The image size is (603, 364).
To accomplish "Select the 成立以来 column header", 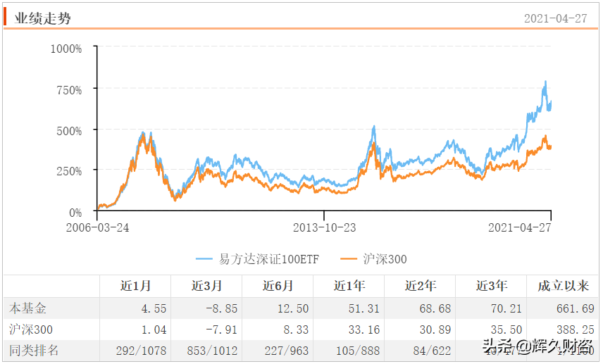I will tap(563, 286).
